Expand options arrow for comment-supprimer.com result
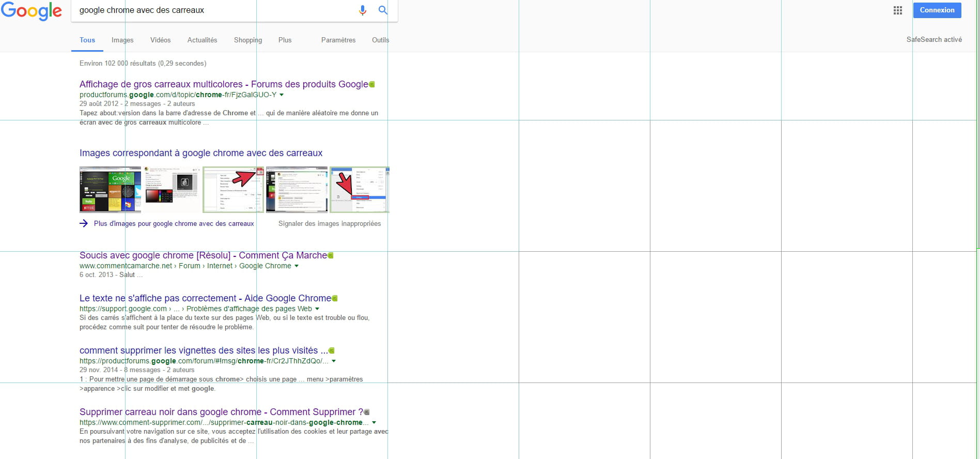980x459 pixels. click(374, 423)
